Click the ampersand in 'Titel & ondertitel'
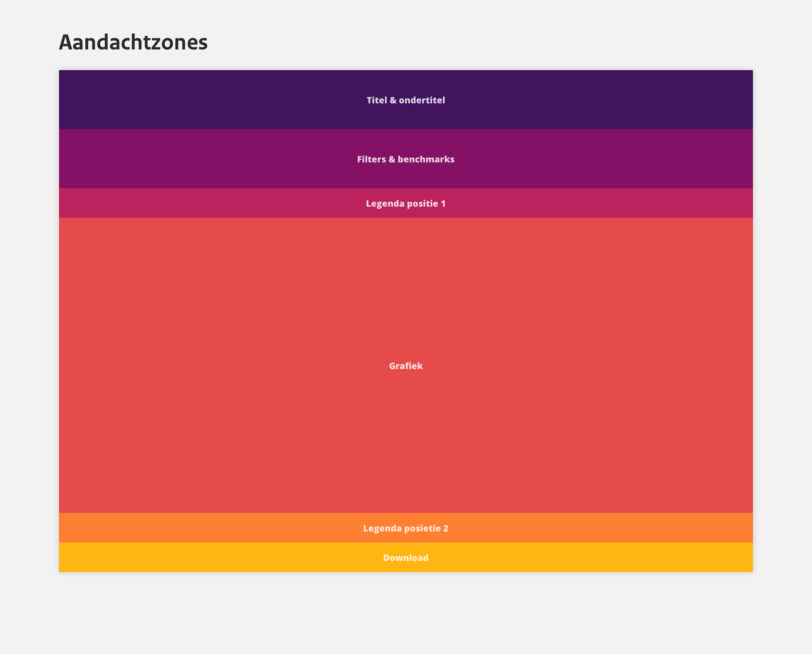Image resolution: width=812 pixels, height=654 pixels. tap(393, 100)
